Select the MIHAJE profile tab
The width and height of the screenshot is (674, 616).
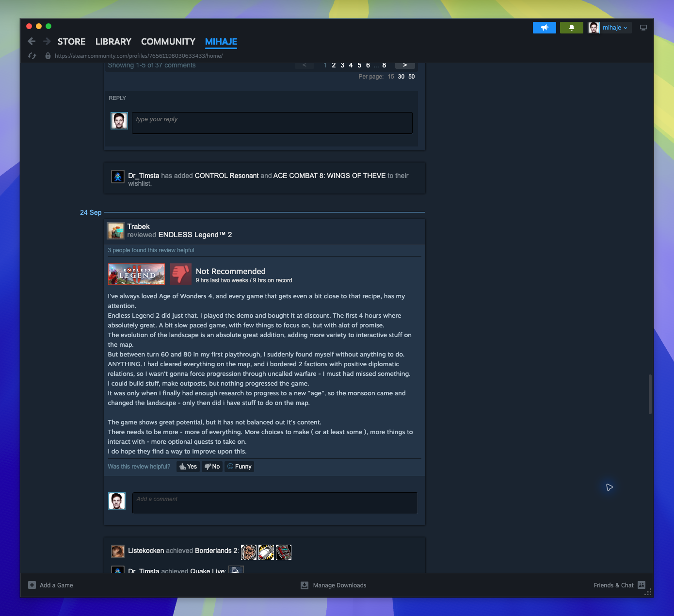(x=221, y=42)
